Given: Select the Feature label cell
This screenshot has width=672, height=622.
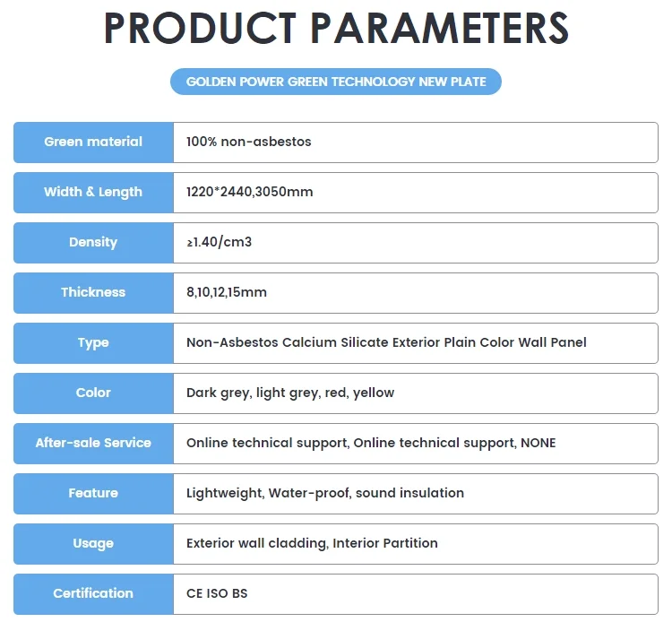Looking at the screenshot, I should (x=93, y=493).
